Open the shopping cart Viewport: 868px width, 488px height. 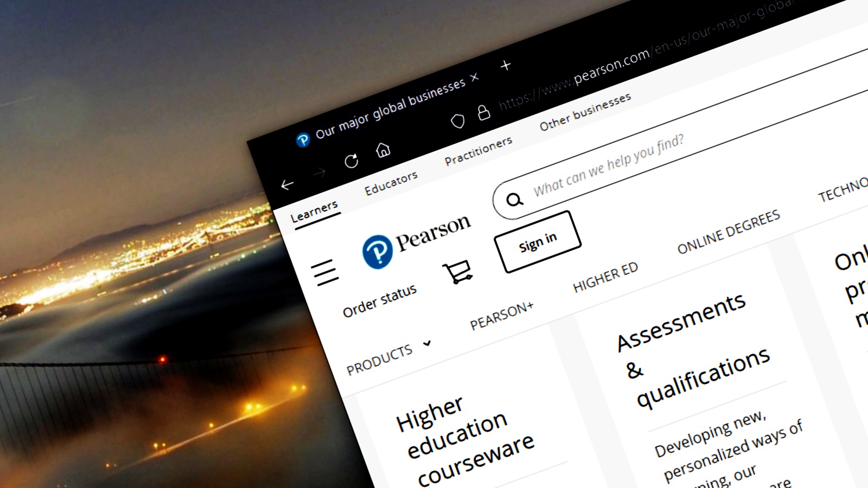tap(458, 271)
